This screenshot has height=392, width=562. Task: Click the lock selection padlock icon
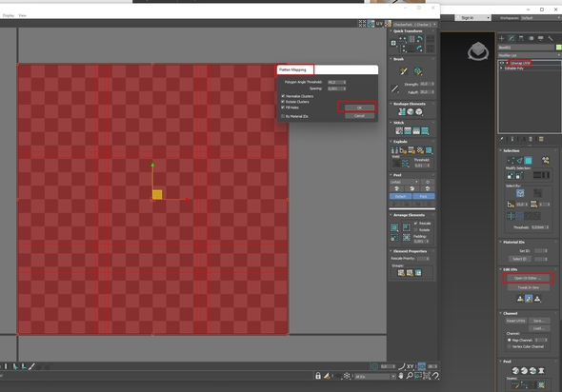click(318, 376)
